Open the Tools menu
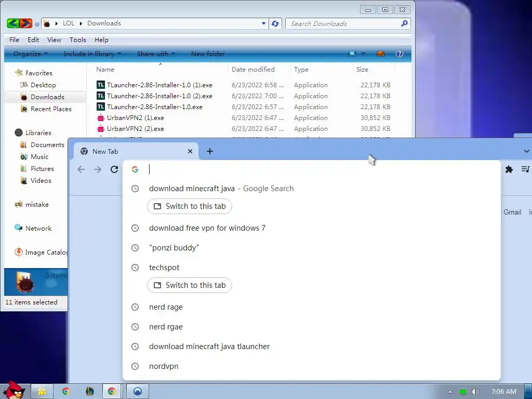This screenshot has width=532, height=399. click(78, 39)
